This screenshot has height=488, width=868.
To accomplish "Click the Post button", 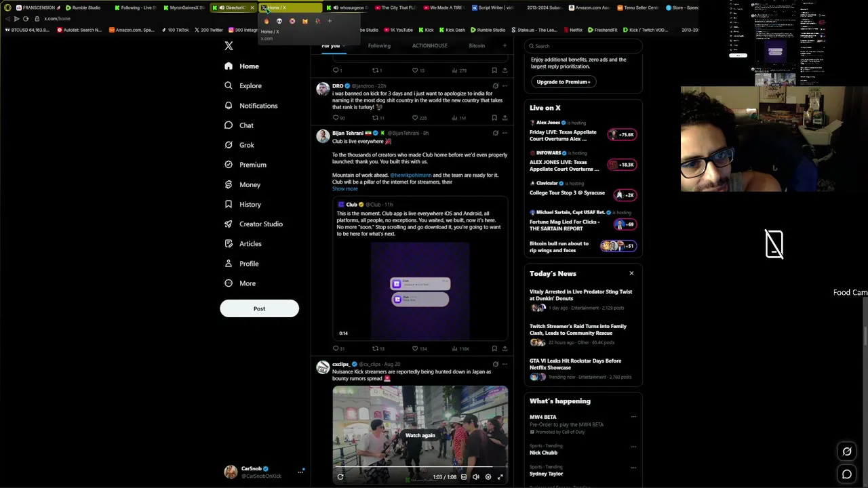I will tap(259, 308).
